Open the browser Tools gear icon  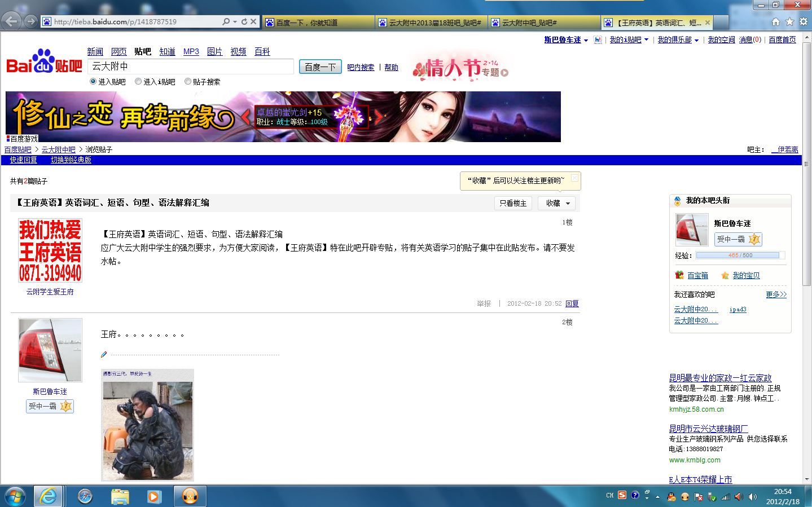(804, 21)
